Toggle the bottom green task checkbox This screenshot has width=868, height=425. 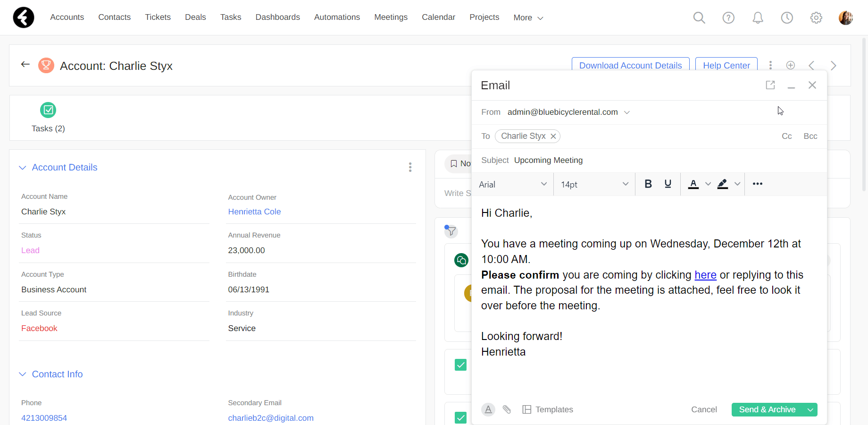[460, 417]
